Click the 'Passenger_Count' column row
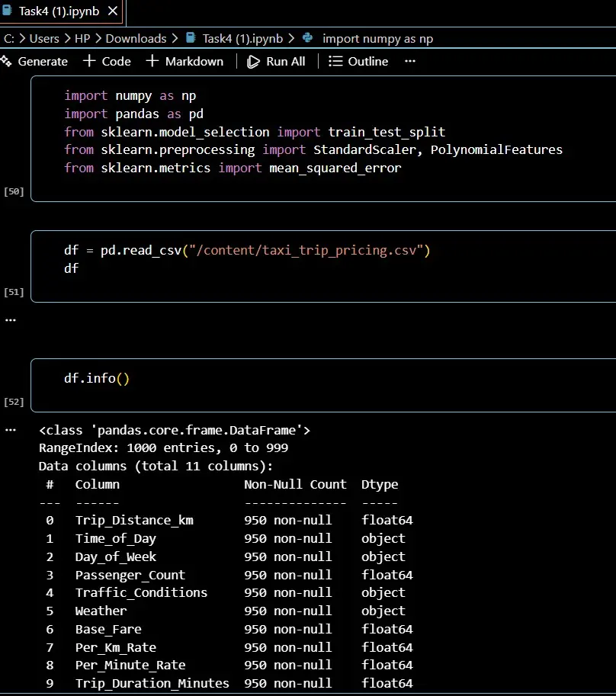This screenshot has height=696, width=616. [x=226, y=575]
